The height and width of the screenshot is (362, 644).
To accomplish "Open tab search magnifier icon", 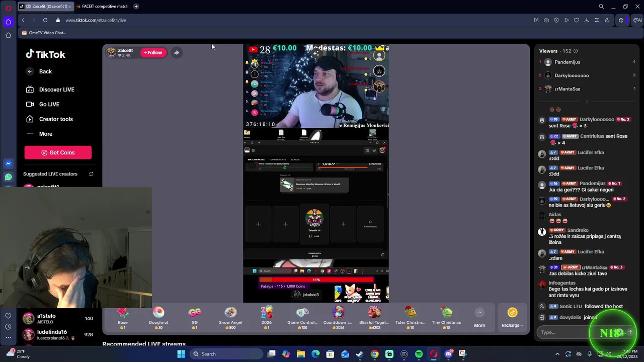I will pyautogui.click(x=601, y=7).
